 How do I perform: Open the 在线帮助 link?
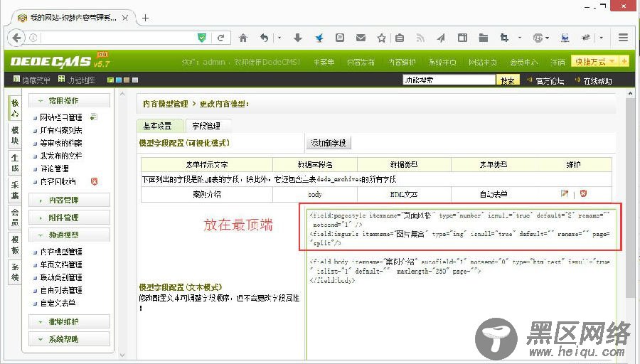click(x=597, y=81)
